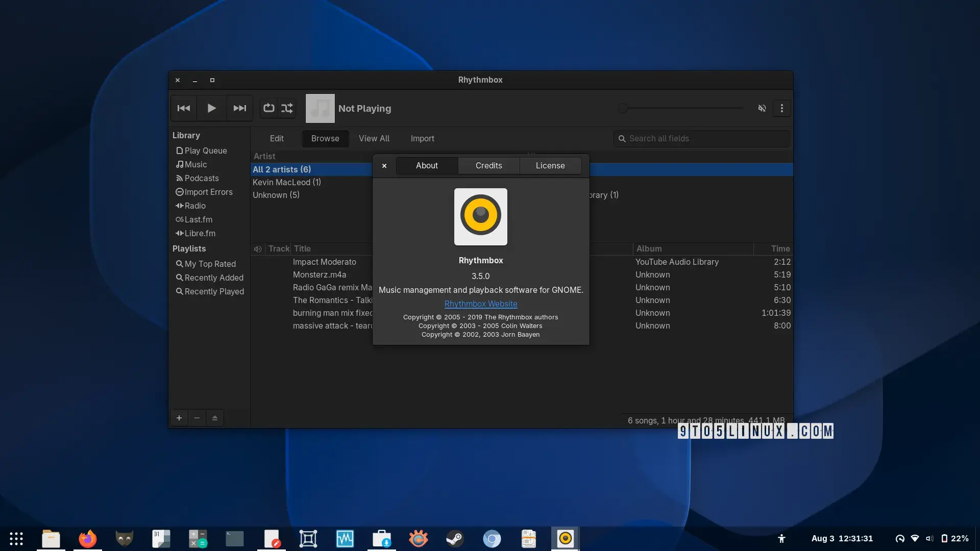Screen dimensions: 980x551
Task: Click the Previous track button
Action: (x=184, y=108)
